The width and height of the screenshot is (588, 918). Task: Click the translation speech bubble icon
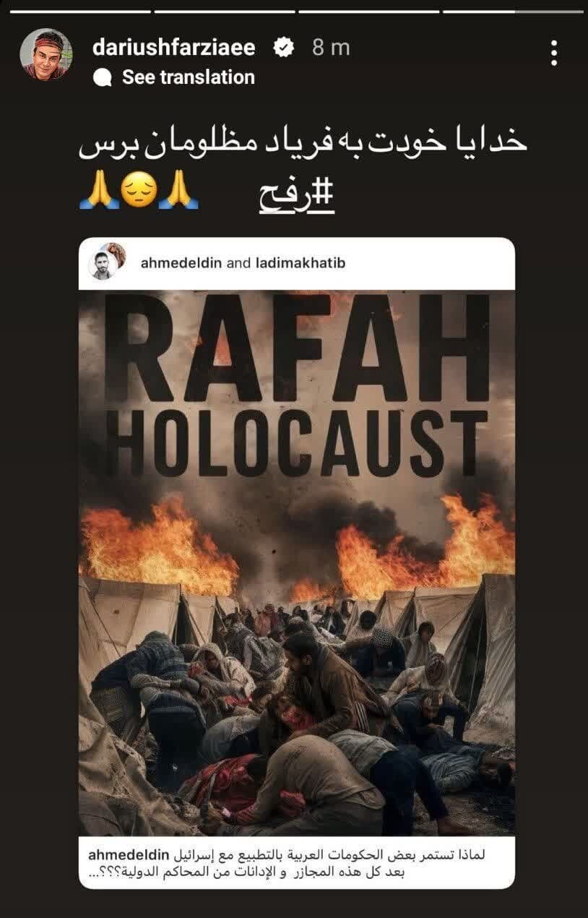coord(103,77)
